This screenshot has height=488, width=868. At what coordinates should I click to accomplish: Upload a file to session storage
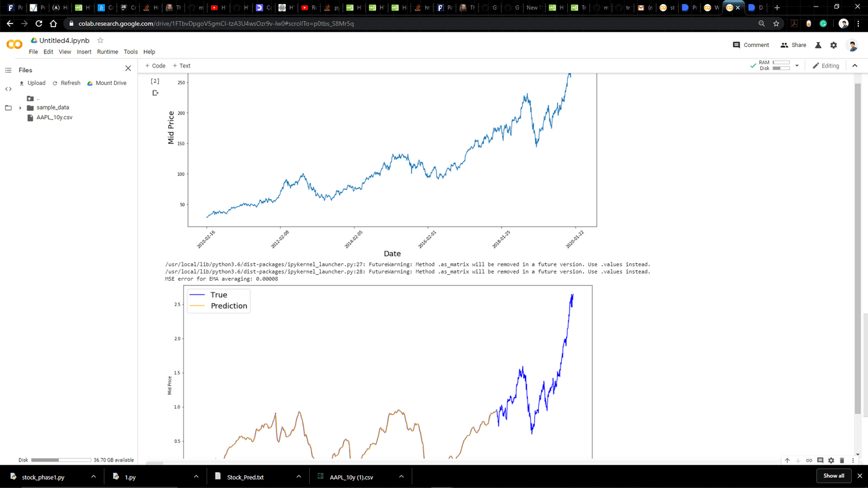(x=32, y=83)
